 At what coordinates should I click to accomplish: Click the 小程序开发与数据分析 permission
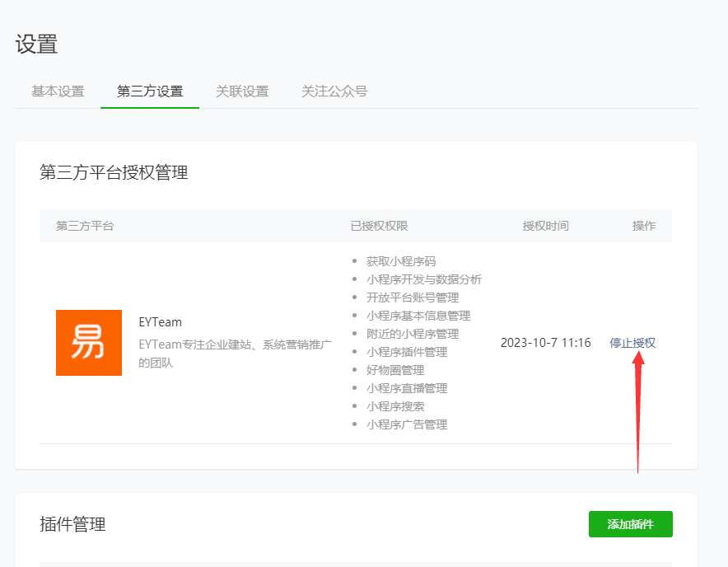[422, 279]
